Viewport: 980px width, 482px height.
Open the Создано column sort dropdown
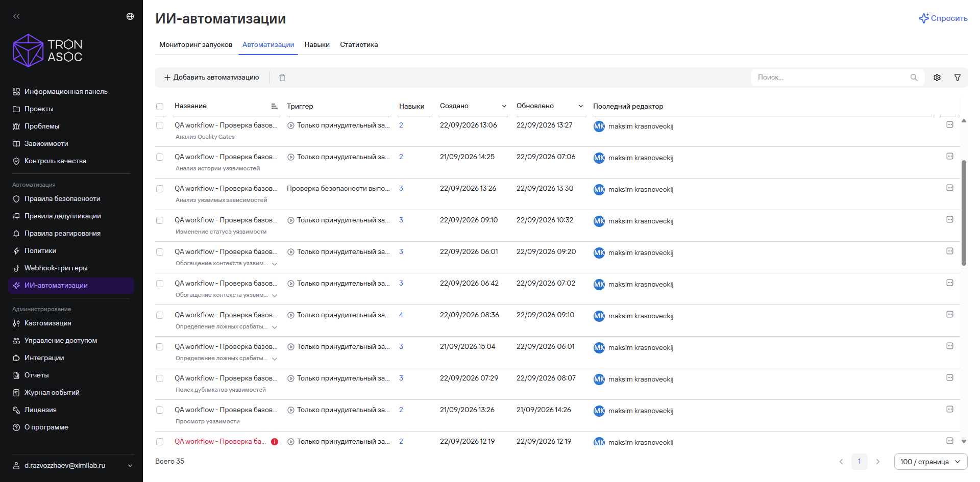[504, 106]
